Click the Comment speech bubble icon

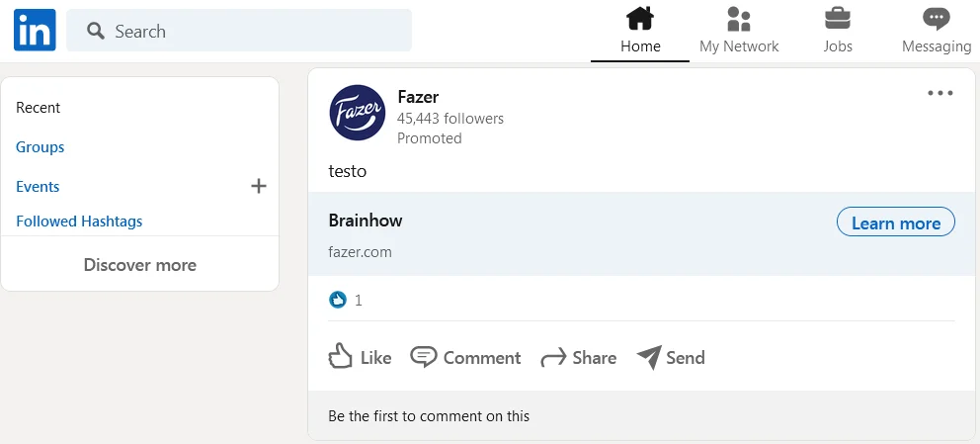point(424,357)
